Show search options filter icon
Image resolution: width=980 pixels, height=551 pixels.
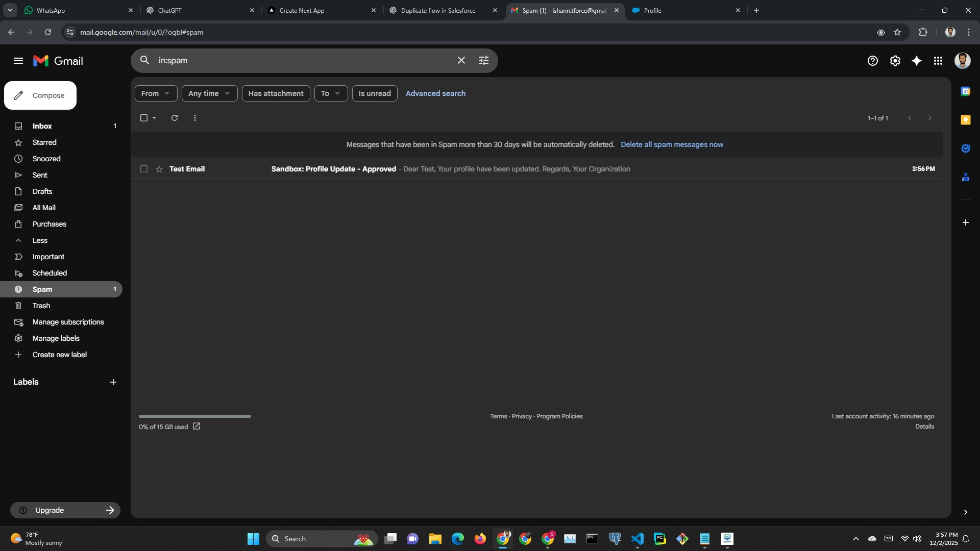[x=484, y=60]
